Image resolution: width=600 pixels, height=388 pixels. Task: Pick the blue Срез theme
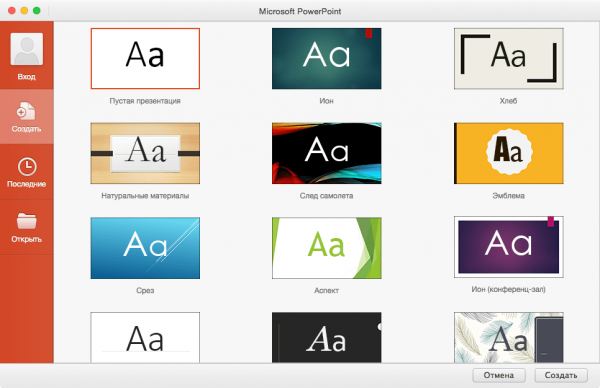click(x=145, y=248)
